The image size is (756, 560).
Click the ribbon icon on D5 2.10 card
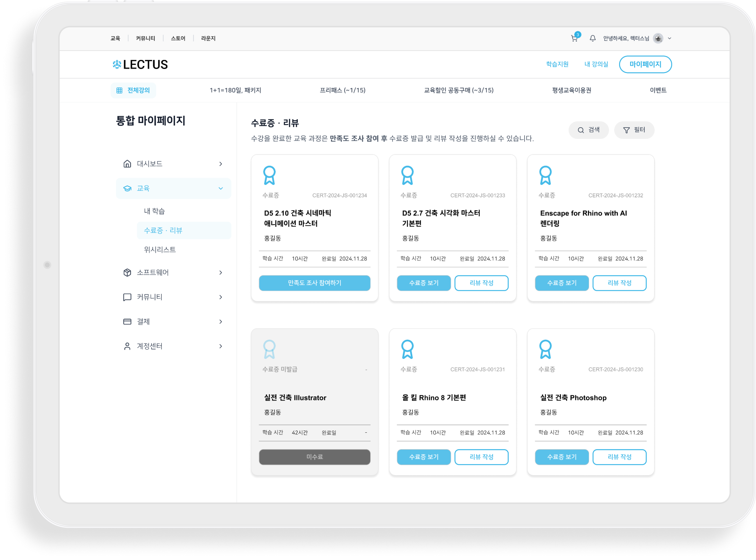click(x=269, y=175)
